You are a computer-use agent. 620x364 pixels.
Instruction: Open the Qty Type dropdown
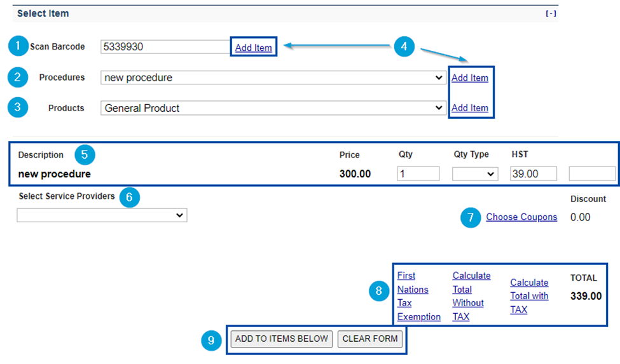474,173
